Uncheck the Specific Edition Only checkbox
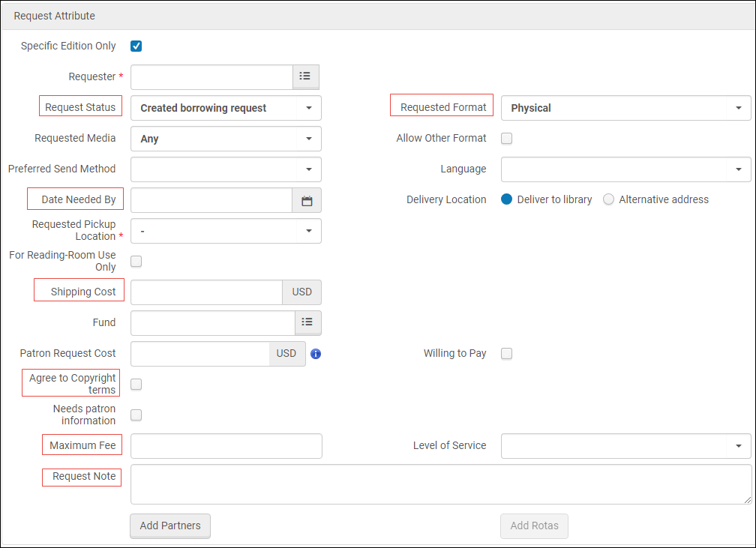 [136, 46]
